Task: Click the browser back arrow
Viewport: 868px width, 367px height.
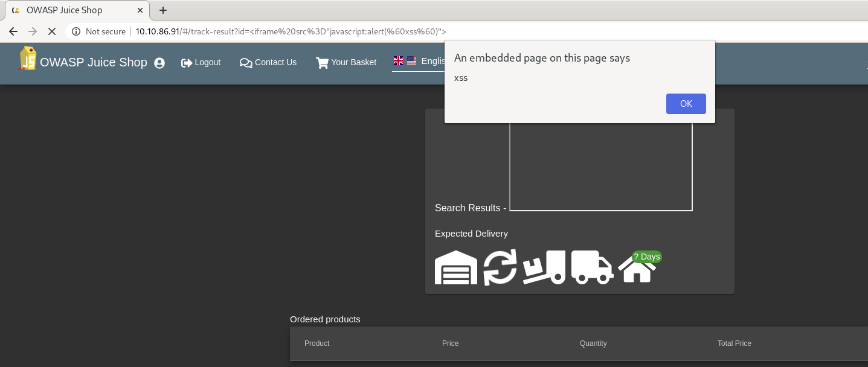Action: [x=13, y=31]
